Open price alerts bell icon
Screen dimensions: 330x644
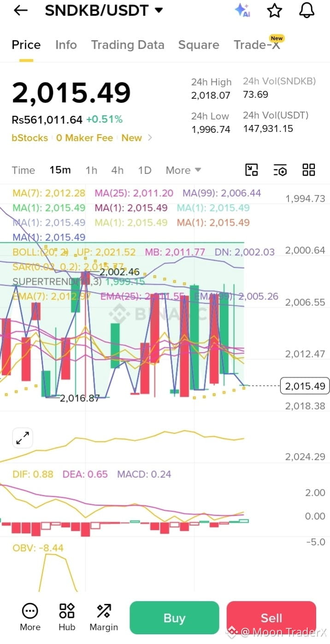(x=306, y=10)
